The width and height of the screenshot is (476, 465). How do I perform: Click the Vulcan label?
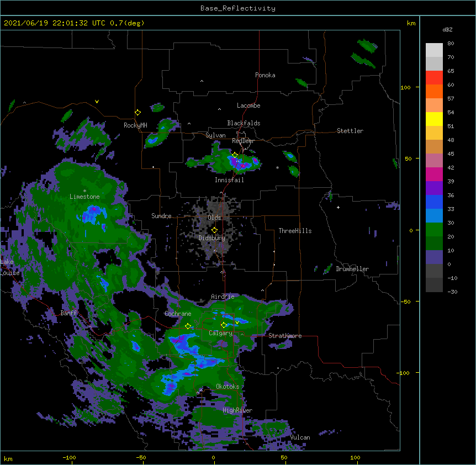[x=300, y=437]
